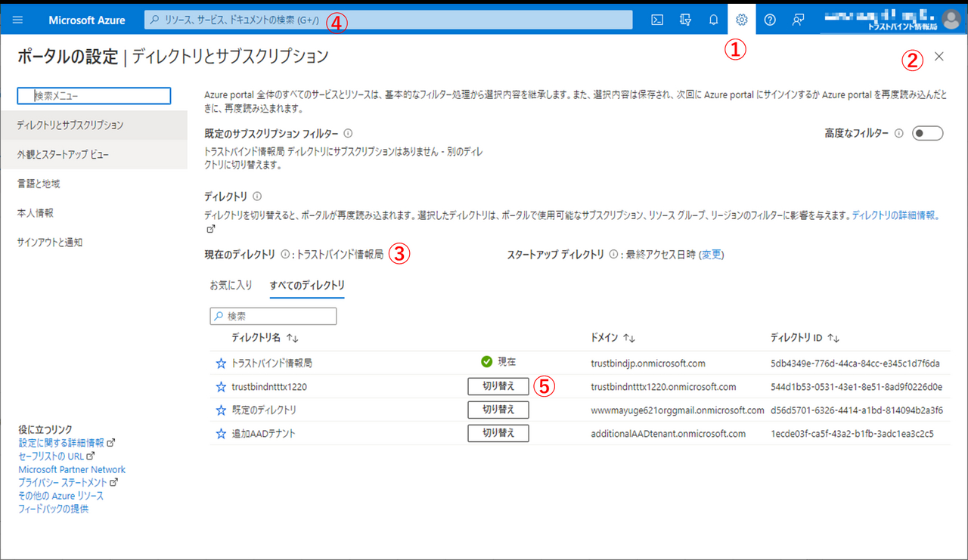This screenshot has width=968, height=560.
Task: Close the portal settings pane
Action: (939, 56)
